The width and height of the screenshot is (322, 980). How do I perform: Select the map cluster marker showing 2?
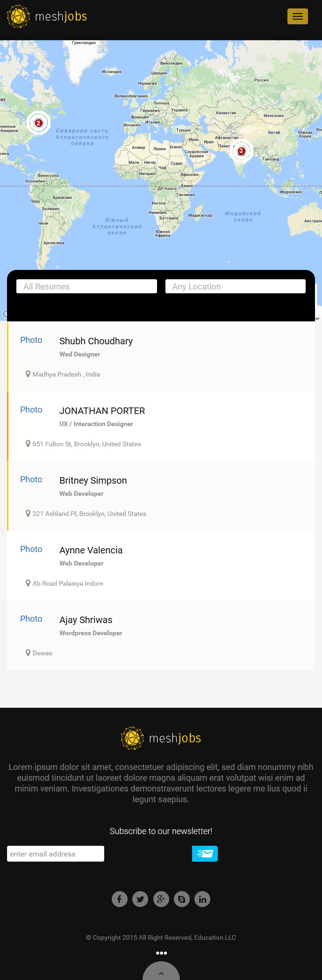click(x=38, y=123)
